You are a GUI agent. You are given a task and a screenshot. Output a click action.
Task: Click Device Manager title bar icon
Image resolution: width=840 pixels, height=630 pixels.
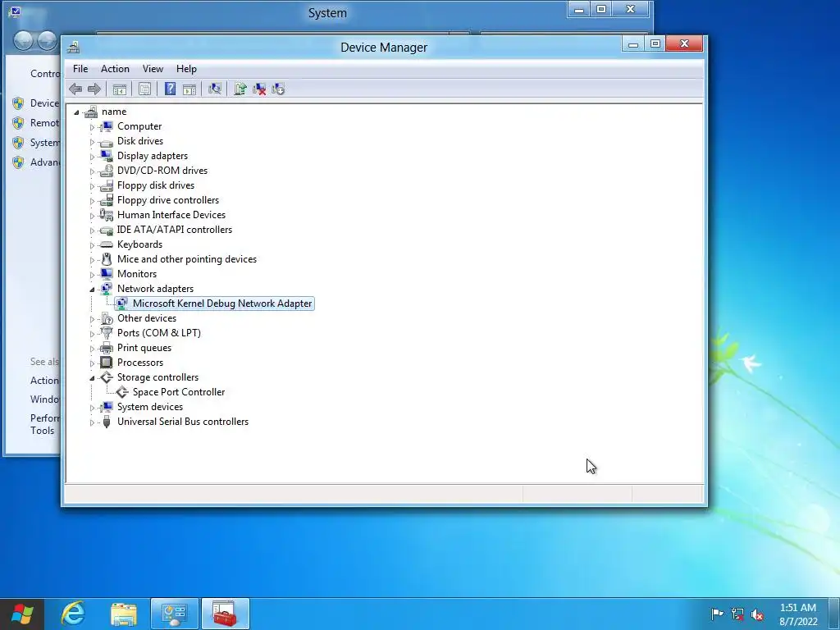tap(73, 47)
